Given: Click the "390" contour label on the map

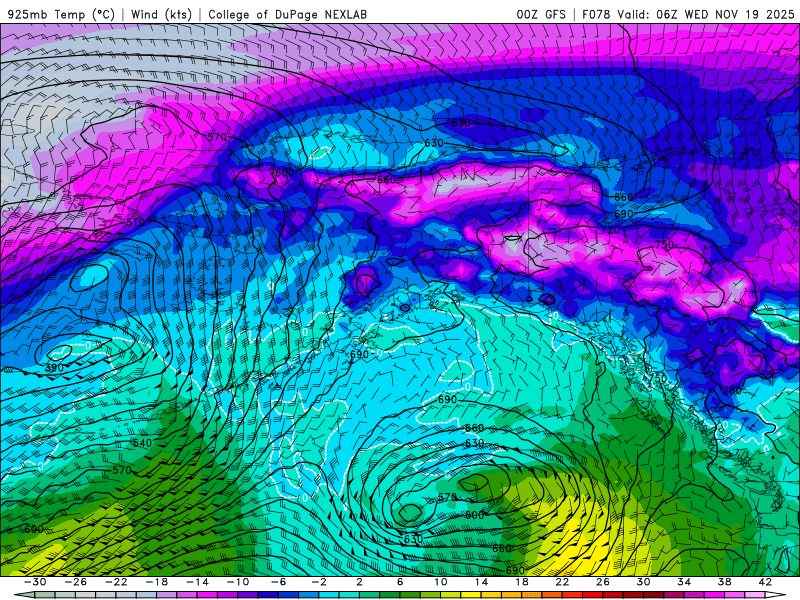Looking at the screenshot, I should click(x=55, y=367).
